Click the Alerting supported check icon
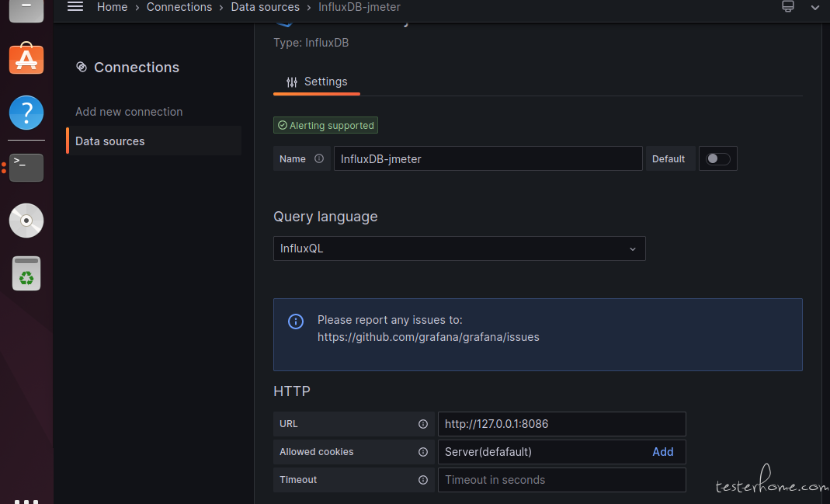The width and height of the screenshot is (830, 504). [283, 125]
